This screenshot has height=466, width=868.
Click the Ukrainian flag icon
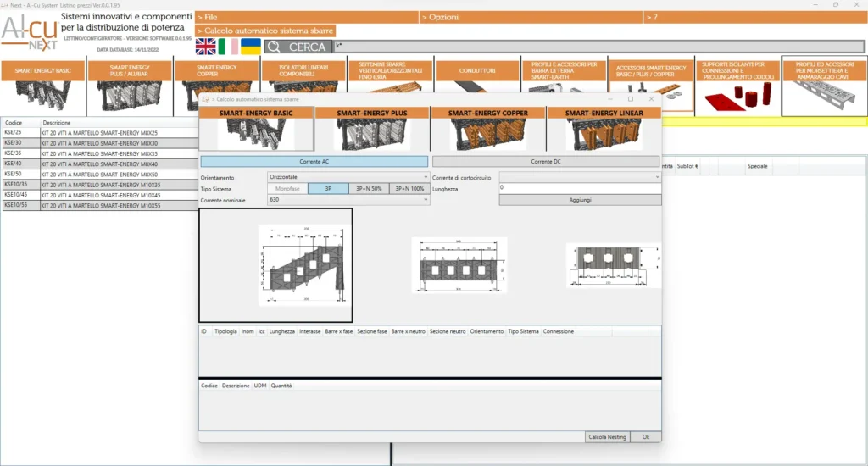click(x=251, y=47)
